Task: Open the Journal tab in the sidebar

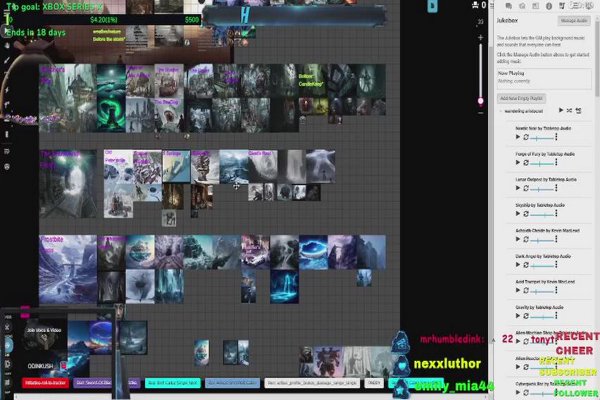Action: pos(535,6)
